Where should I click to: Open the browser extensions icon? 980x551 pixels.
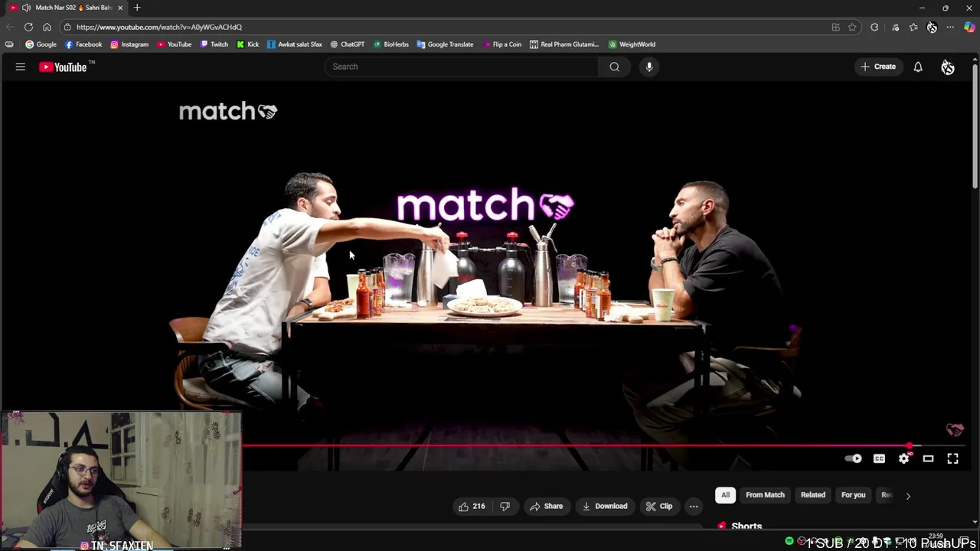click(x=874, y=27)
